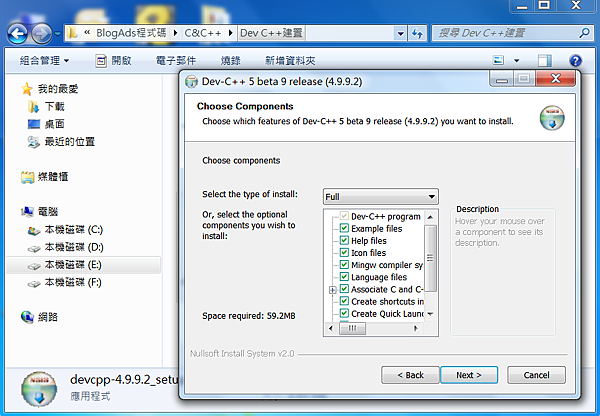Open Explorer help icon
Viewport: 600px width, 416px height.
click(x=576, y=60)
